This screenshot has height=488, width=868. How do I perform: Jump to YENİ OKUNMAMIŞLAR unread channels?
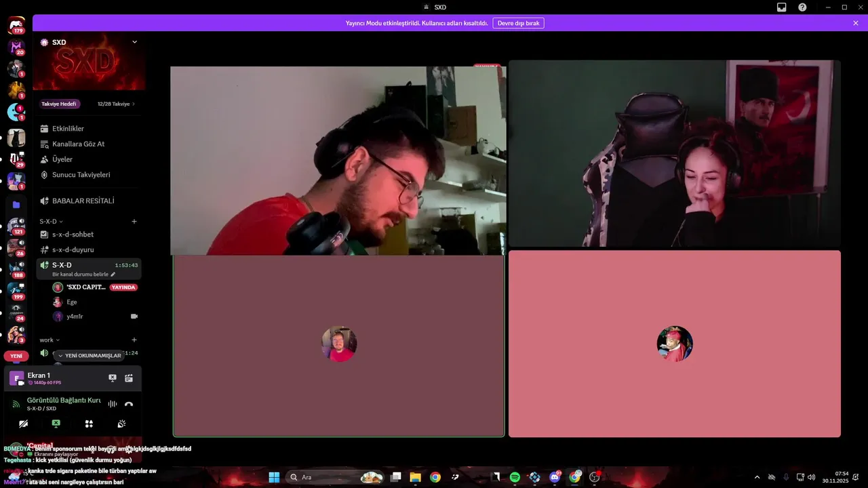[x=89, y=356]
